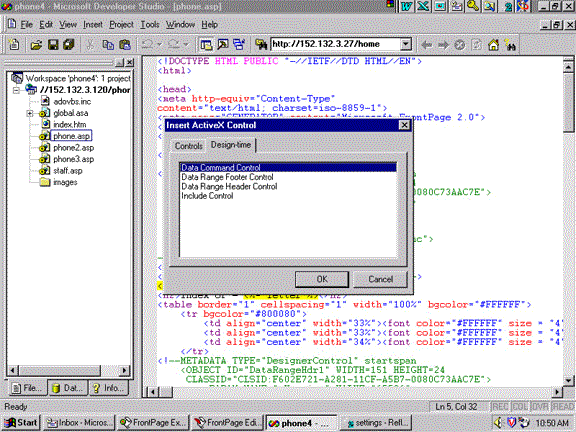Click the Save All toolbar icon
Image resolution: width=576 pixels, height=432 pixels.
69,45
